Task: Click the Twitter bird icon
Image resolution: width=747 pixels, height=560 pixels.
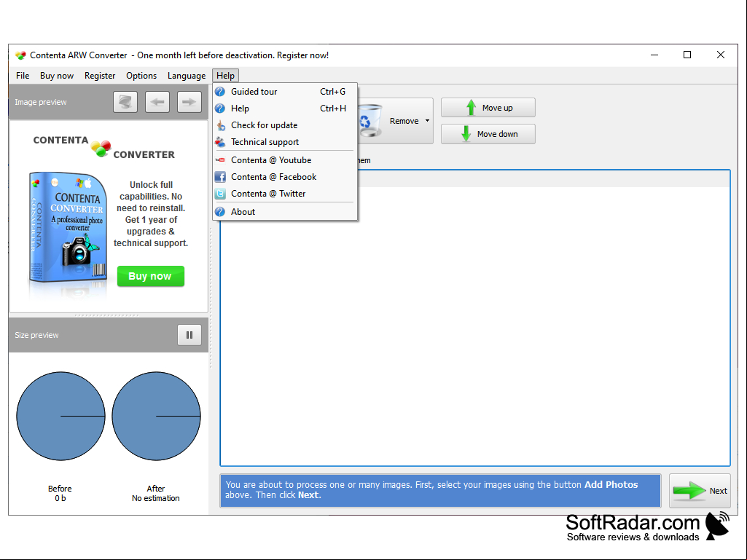Action: pos(220,194)
